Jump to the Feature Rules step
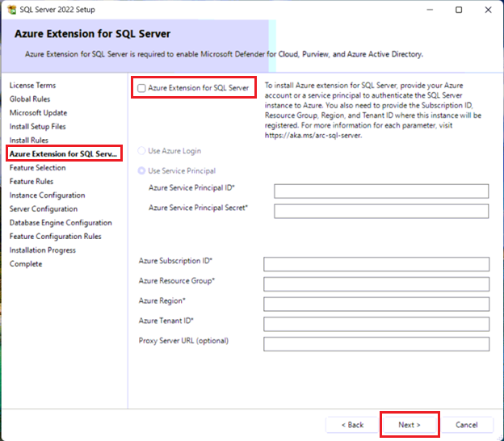 click(31, 182)
